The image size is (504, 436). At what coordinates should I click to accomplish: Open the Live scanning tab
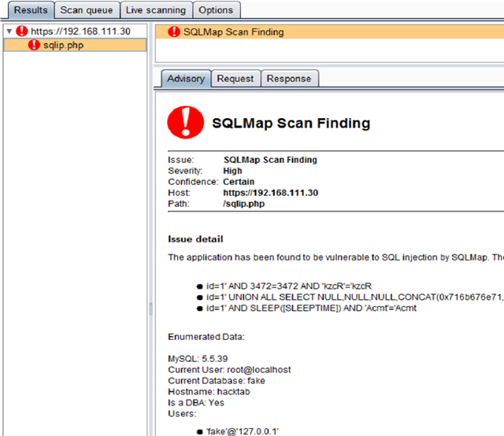point(156,10)
